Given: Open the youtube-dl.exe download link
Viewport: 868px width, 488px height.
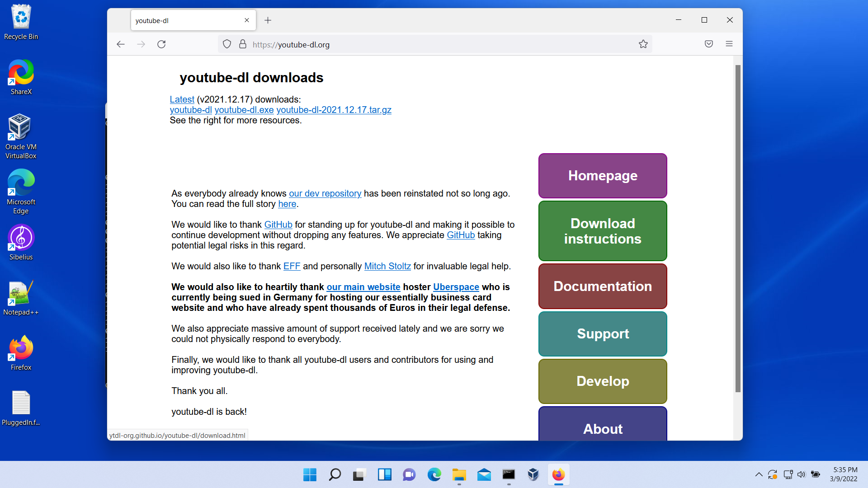Looking at the screenshot, I should click(x=244, y=110).
